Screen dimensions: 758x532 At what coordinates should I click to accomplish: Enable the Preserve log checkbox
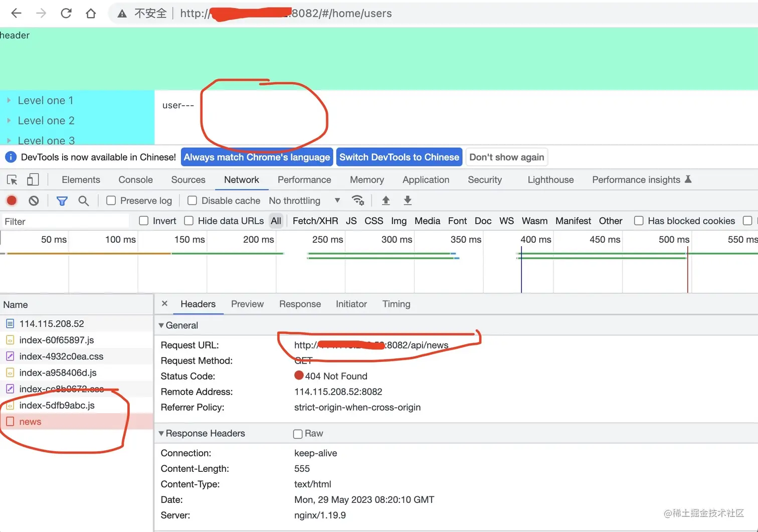pos(111,201)
